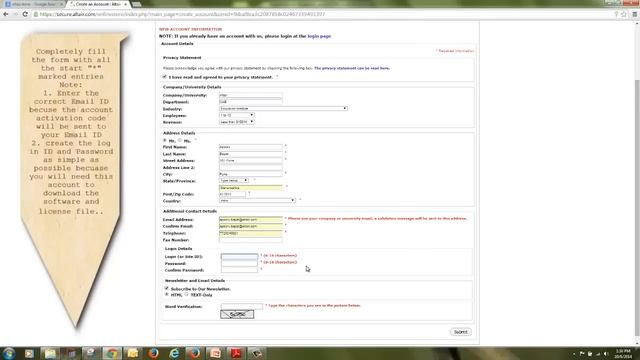Focus the Login (or Site ID) field
This screenshot has height=360, width=640.
pyautogui.click(x=240, y=256)
